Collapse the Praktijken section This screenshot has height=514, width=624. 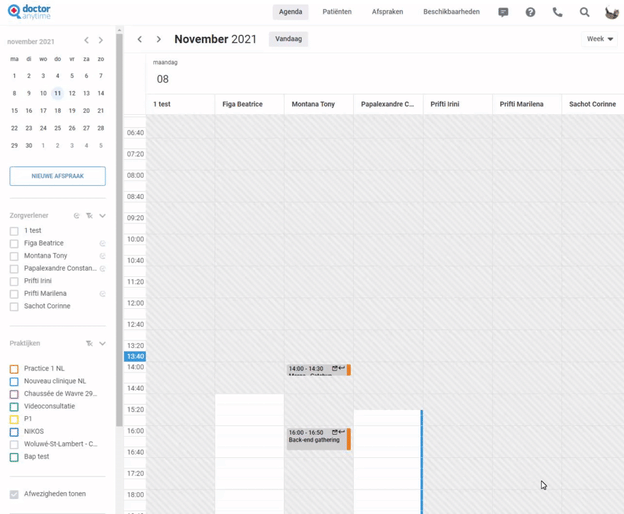pos(102,344)
